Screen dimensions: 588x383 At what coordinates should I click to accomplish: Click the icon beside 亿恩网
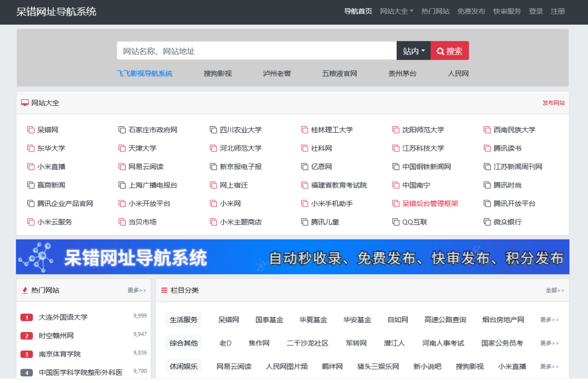click(x=305, y=167)
